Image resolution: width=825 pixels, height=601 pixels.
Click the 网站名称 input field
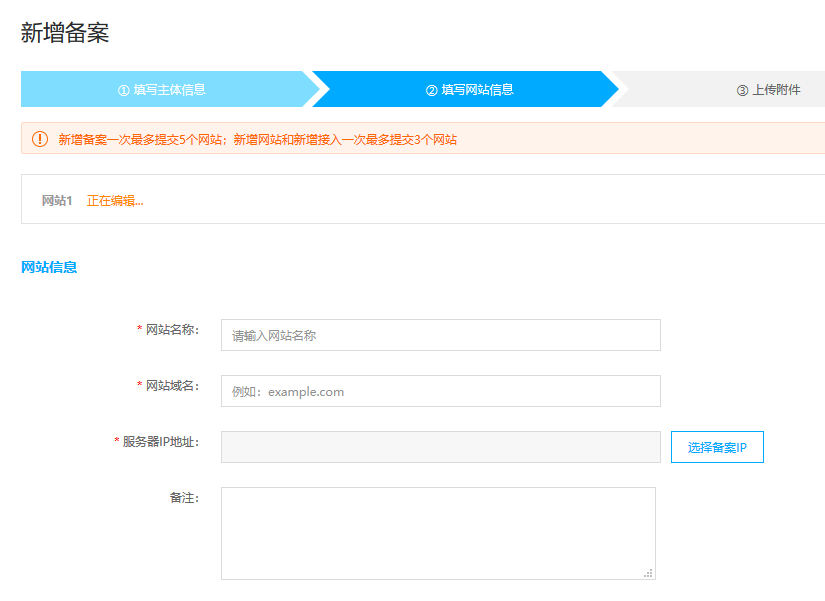coord(440,334)
